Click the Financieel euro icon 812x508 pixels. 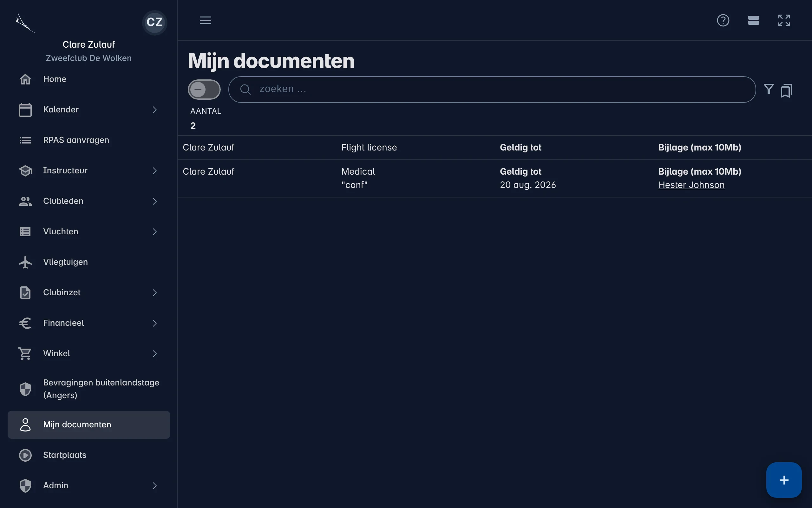point(25,323)
